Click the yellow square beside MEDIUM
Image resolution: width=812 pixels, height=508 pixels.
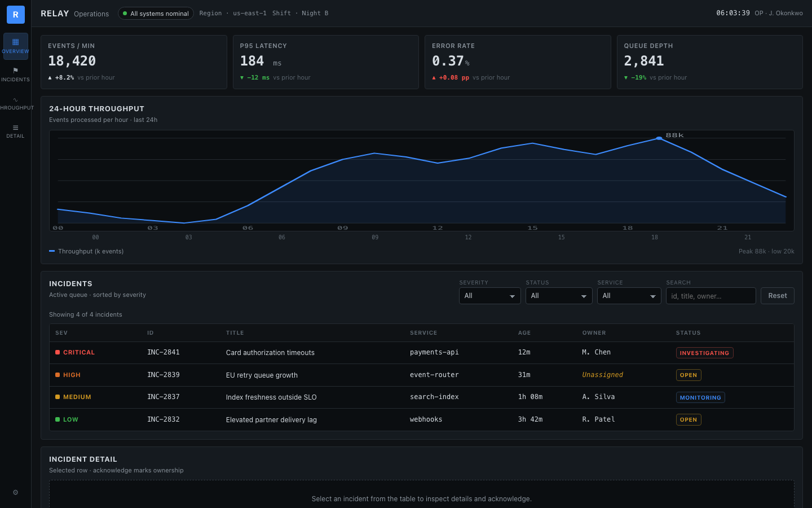(58, 397)
